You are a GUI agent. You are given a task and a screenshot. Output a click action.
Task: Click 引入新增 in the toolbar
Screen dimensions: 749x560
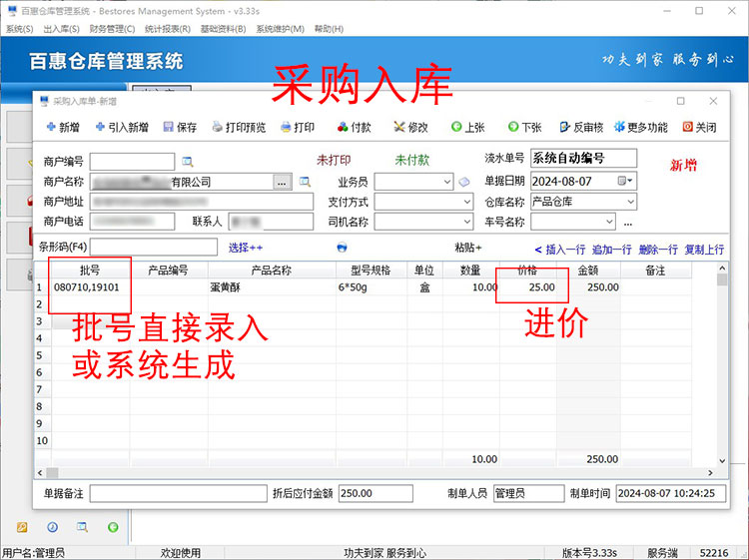[x=122, y=127]
